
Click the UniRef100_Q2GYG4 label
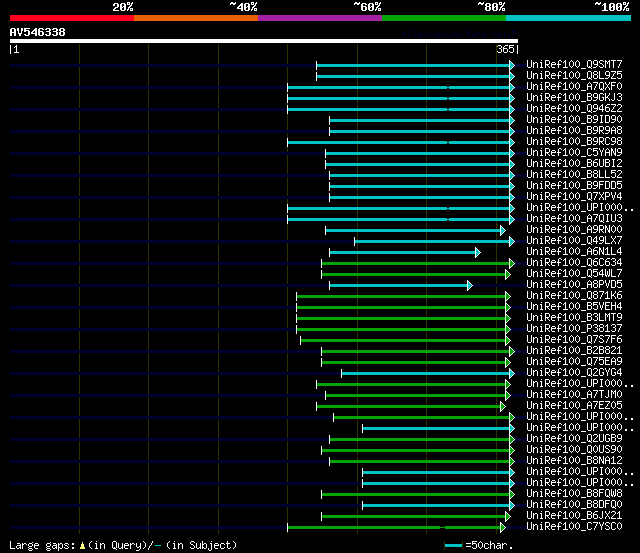574,373
